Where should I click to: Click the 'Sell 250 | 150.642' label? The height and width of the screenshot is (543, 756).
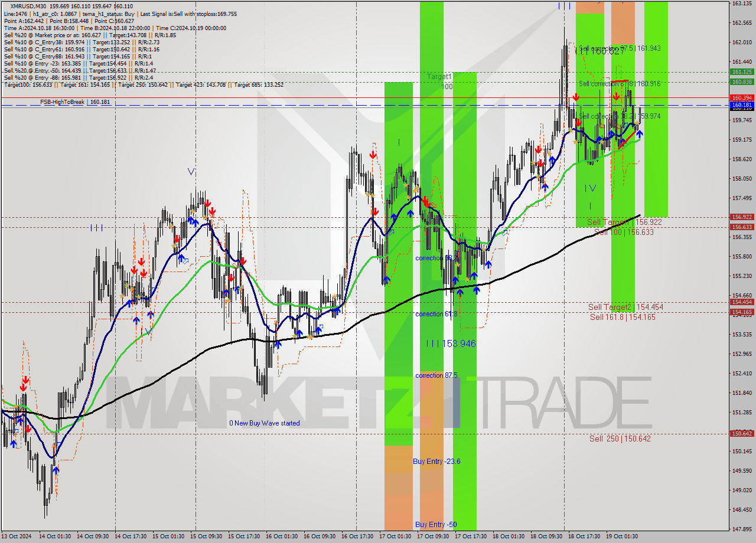(620, 439)
